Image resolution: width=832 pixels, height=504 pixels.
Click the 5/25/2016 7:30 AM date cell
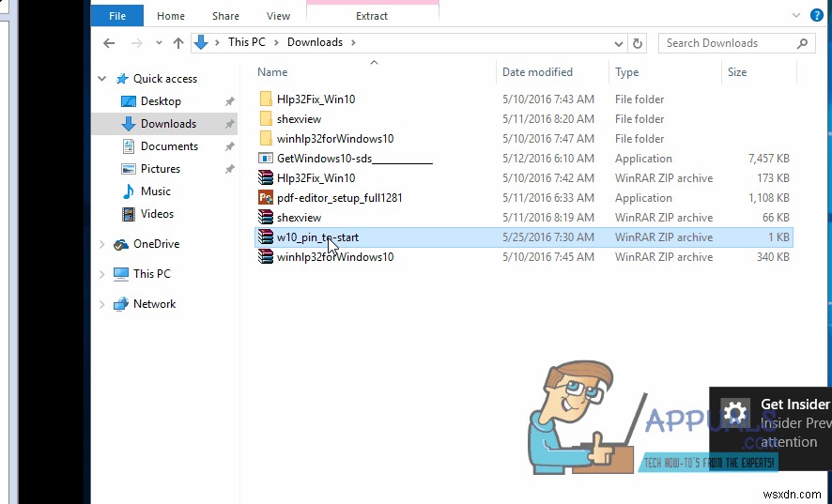[x=548, y=237]
